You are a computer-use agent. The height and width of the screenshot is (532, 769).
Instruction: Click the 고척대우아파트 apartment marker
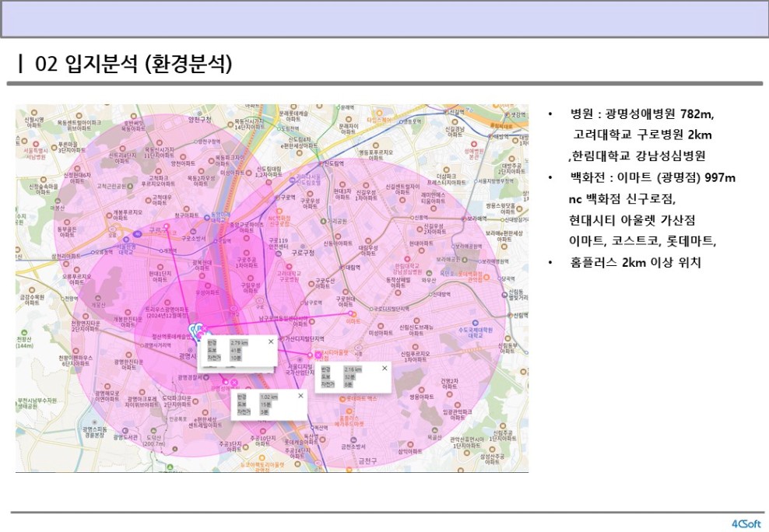(147, 199)
